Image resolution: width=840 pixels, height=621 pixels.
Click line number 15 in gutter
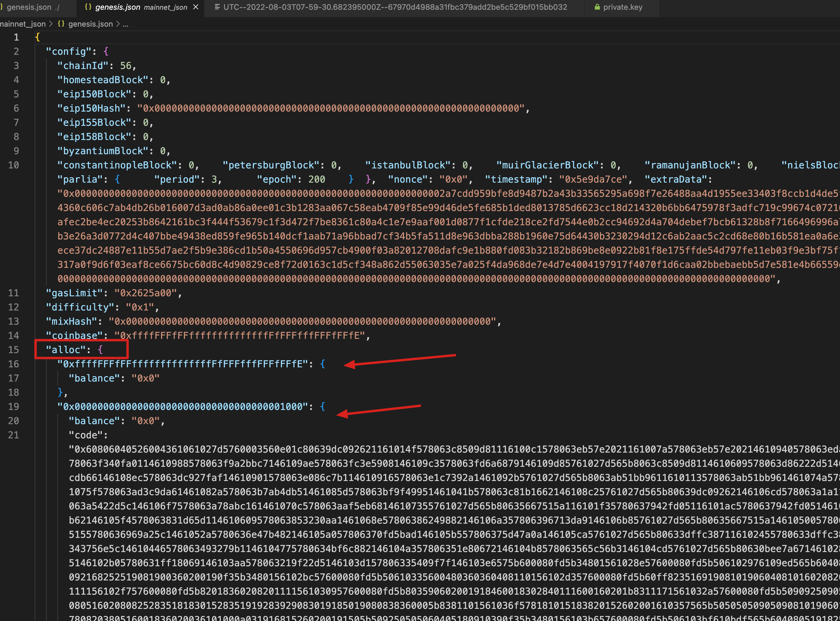pos(14,350)
